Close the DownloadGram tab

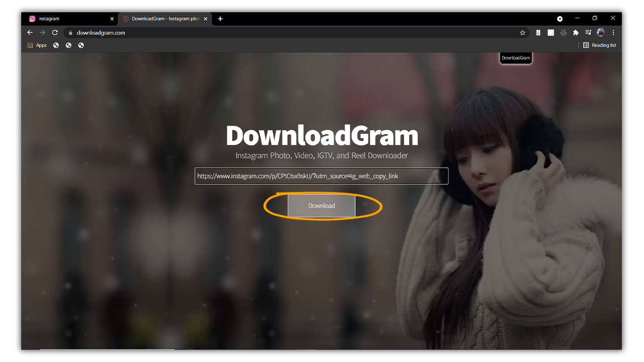206,19
